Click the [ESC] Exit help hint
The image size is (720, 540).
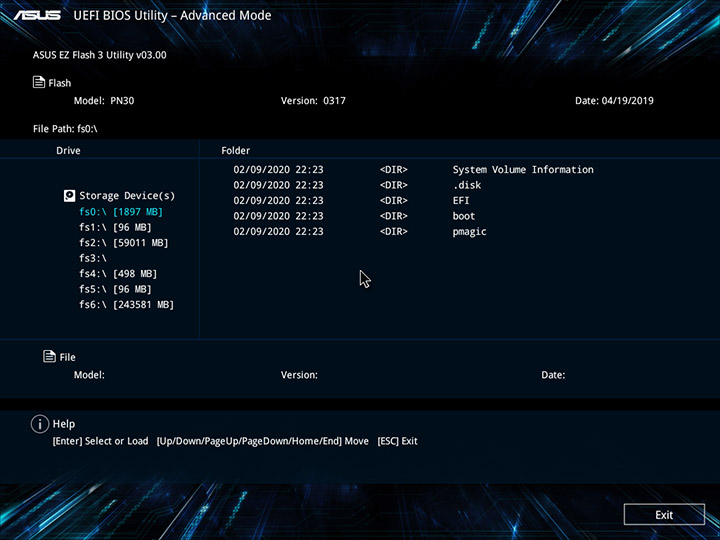397,441
